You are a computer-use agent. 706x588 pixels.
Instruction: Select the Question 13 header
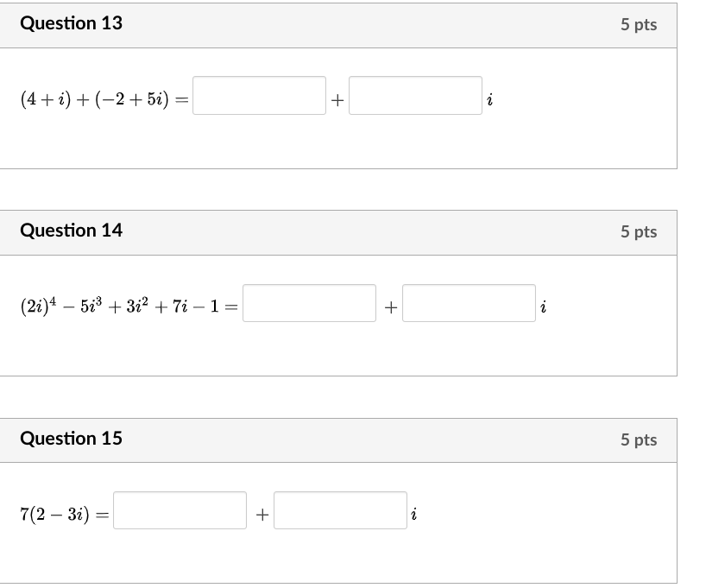pyautogui.click(x=72, y=24)
